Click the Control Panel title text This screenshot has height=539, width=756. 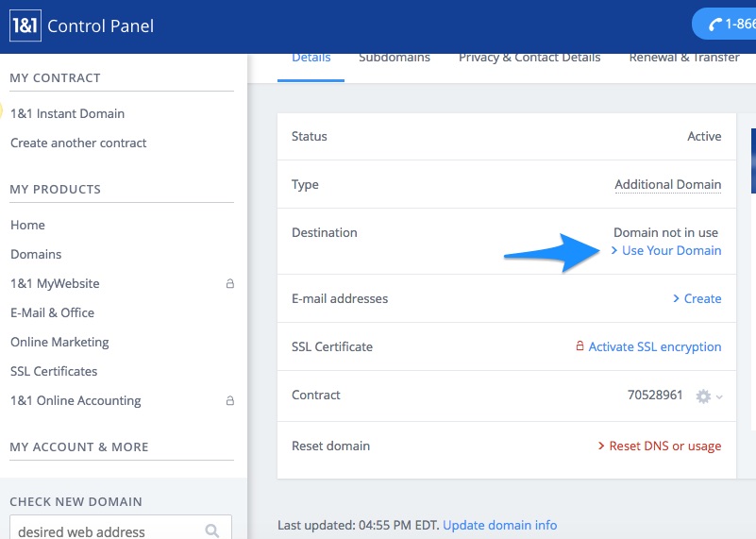[100, 26]
